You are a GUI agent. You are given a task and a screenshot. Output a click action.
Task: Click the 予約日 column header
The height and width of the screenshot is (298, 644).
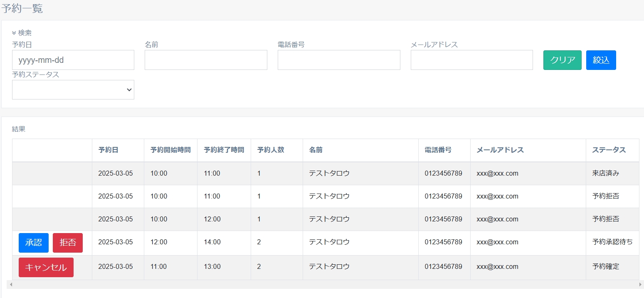pyautogui.click(x=109, y=150)
